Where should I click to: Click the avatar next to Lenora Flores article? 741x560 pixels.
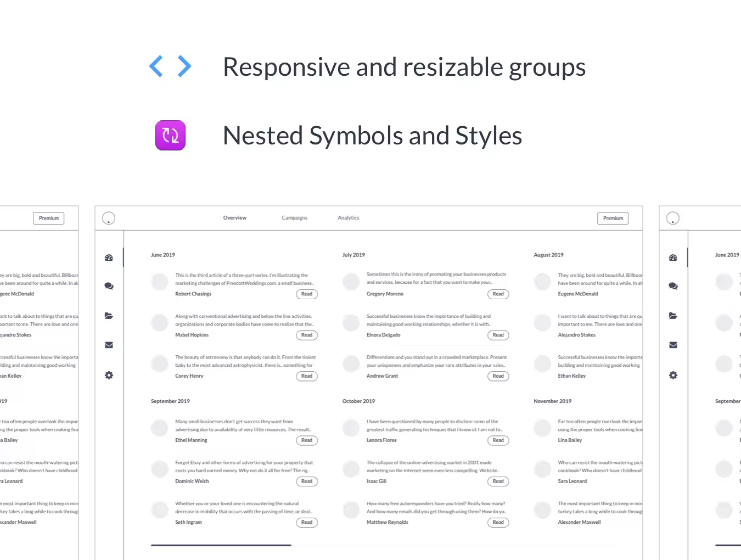[351, 428]
